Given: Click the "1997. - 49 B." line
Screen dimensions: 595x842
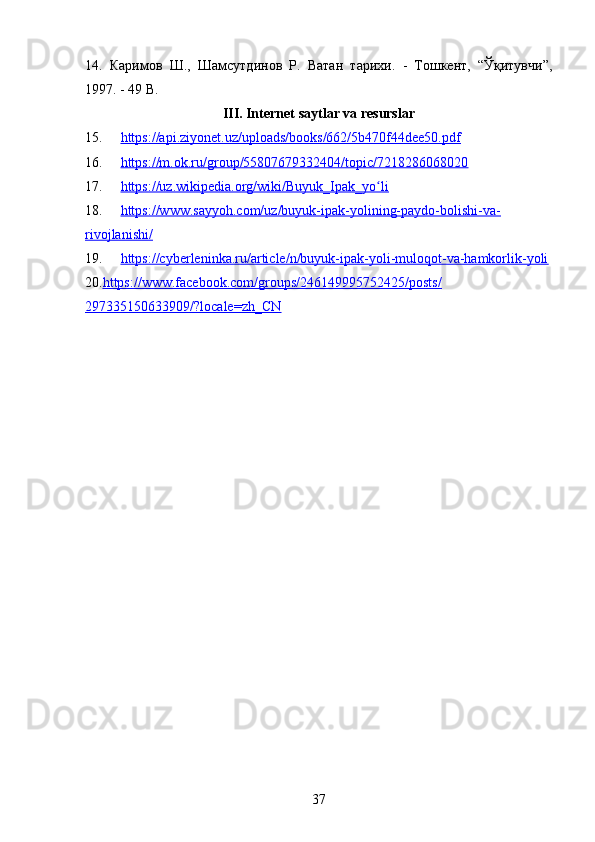Looking at the screenshot, I should pos(121,90).
